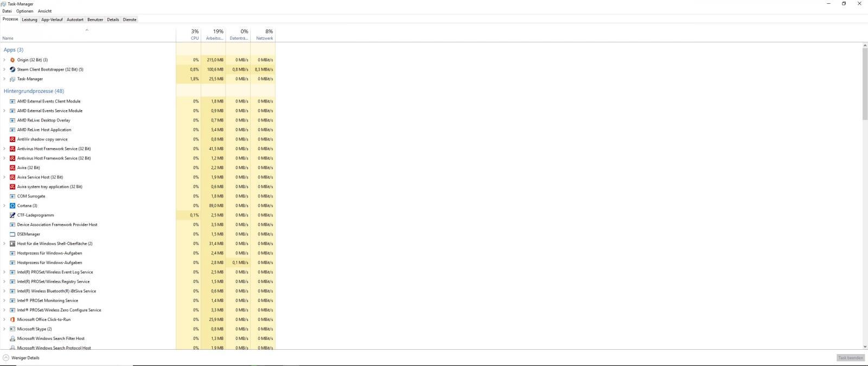Expand the Avira Service Host entry
This screenshot has height=366, width=868.
tap(4, 177)
